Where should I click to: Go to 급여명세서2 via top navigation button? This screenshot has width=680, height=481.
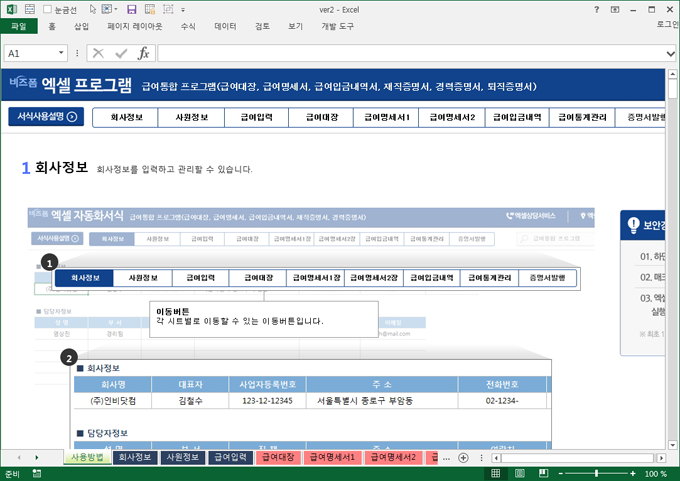coord(452,117)
